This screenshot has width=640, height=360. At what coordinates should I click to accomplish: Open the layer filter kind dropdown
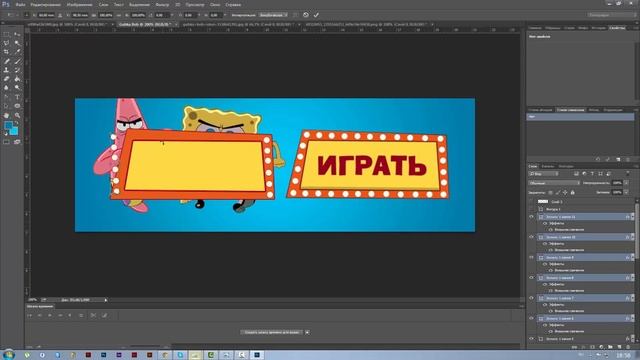544,174
